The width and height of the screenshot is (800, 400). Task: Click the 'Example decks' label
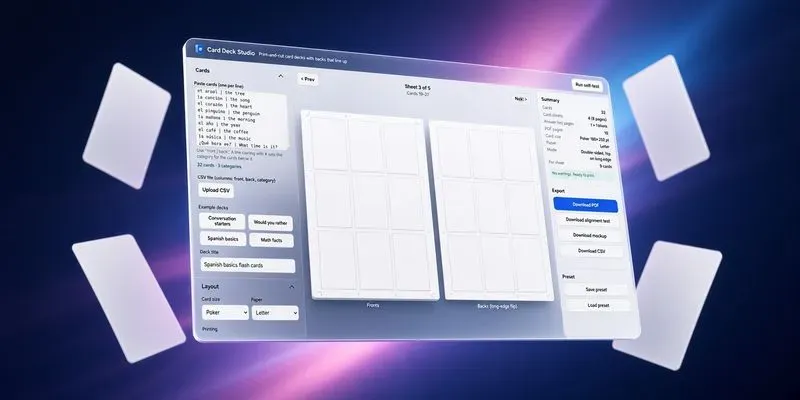(213, 208)
